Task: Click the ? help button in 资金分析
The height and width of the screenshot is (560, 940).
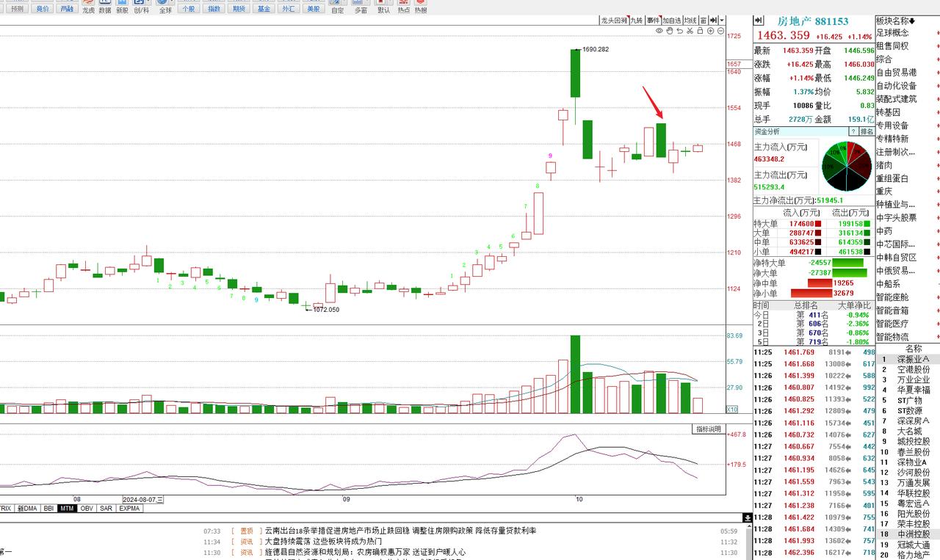Action: (x=853, y=131)
